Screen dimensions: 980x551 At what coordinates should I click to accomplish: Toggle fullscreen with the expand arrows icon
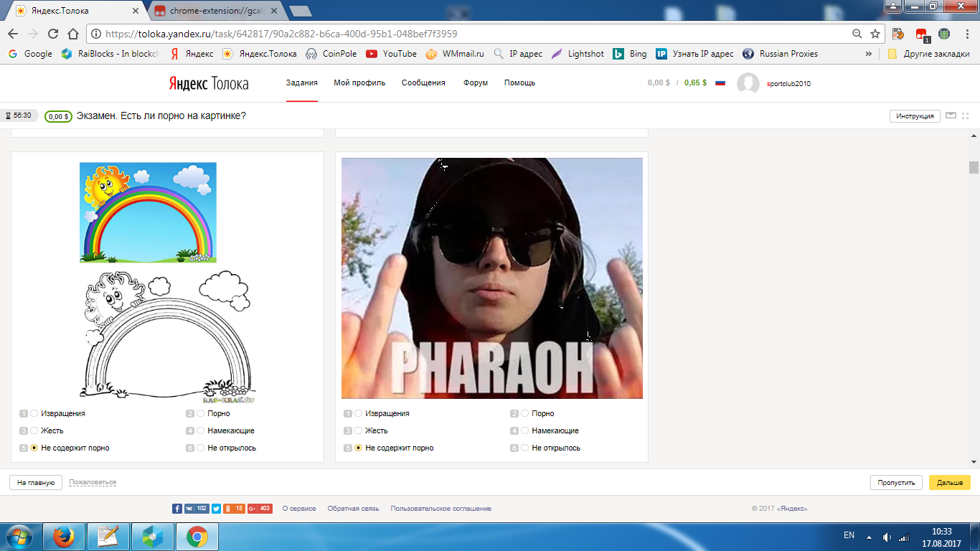(x=966, y=116)
